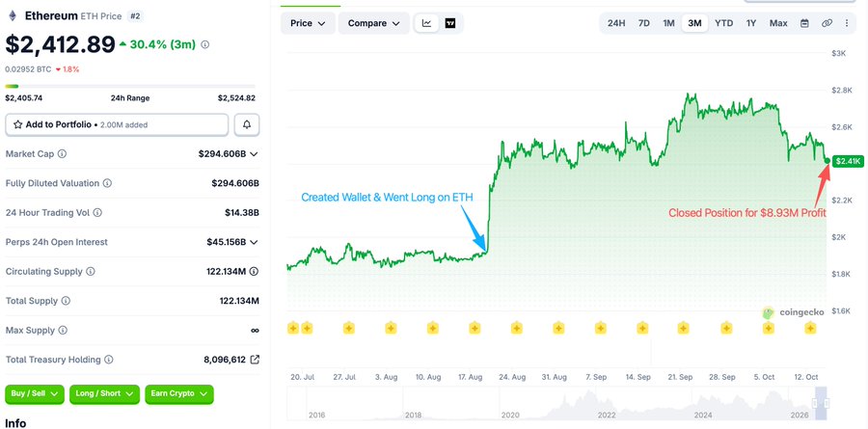This screenshot has height=429, width=868.
Task: Click info icon beside Total Treasury Holding
Action: (x=108, y=360)
